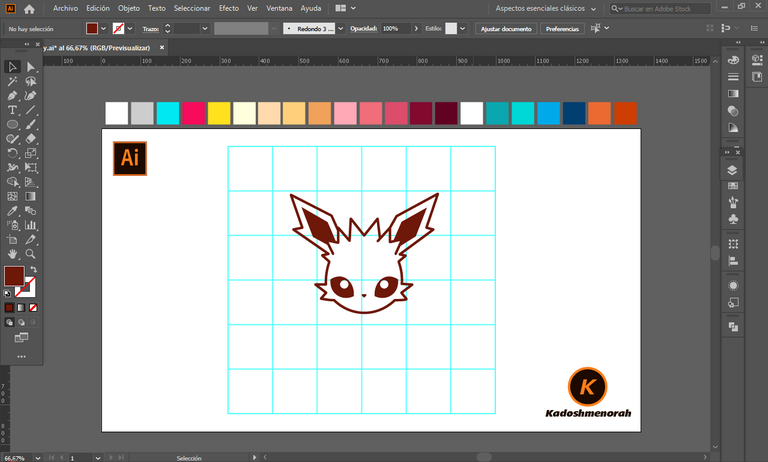Go to Home screen icon
Screen dimensions: 768x462
pyautogui.click(x=29, y=9)
